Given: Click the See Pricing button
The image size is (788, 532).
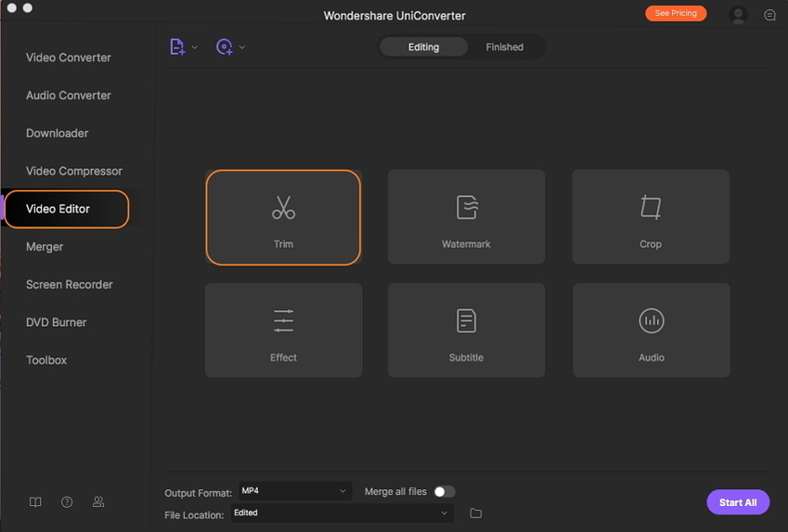Looking at the screenshot, I should pos(676,14).
